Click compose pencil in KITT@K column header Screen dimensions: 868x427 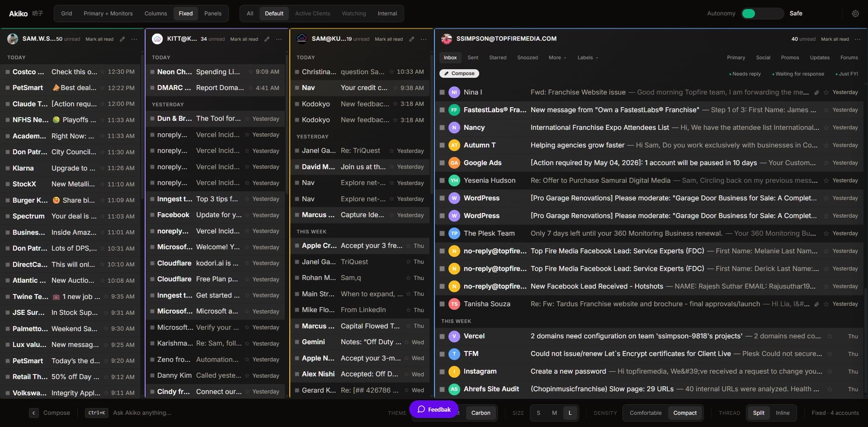(267, 39)
